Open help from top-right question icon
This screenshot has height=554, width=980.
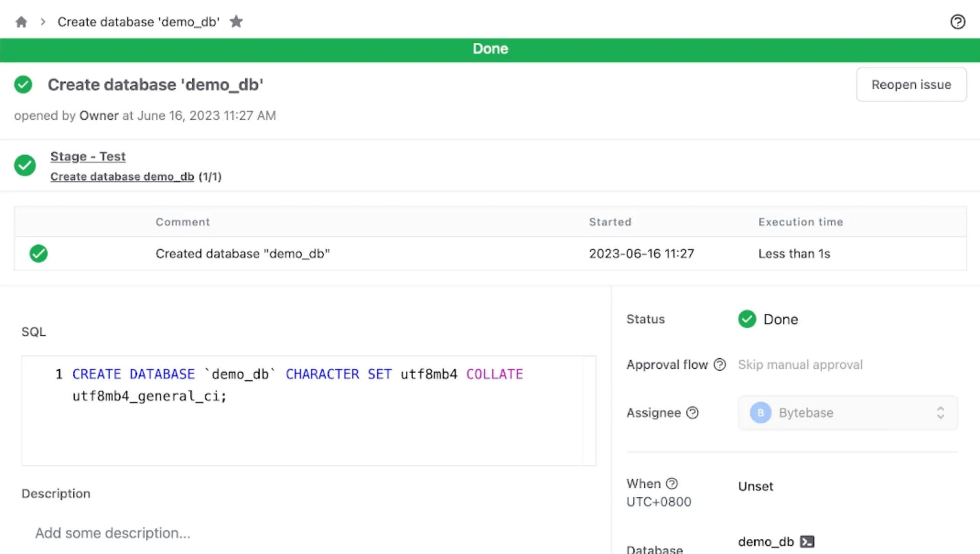958,22
